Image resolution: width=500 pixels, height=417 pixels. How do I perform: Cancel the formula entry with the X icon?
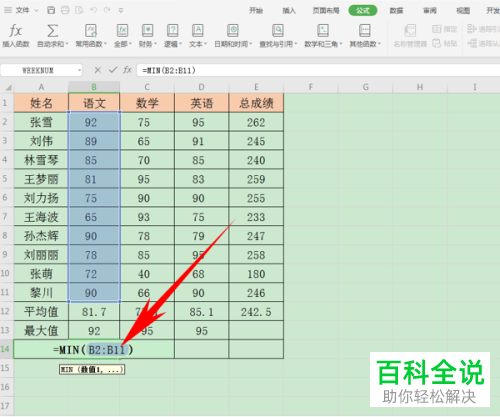pos(98,70)
